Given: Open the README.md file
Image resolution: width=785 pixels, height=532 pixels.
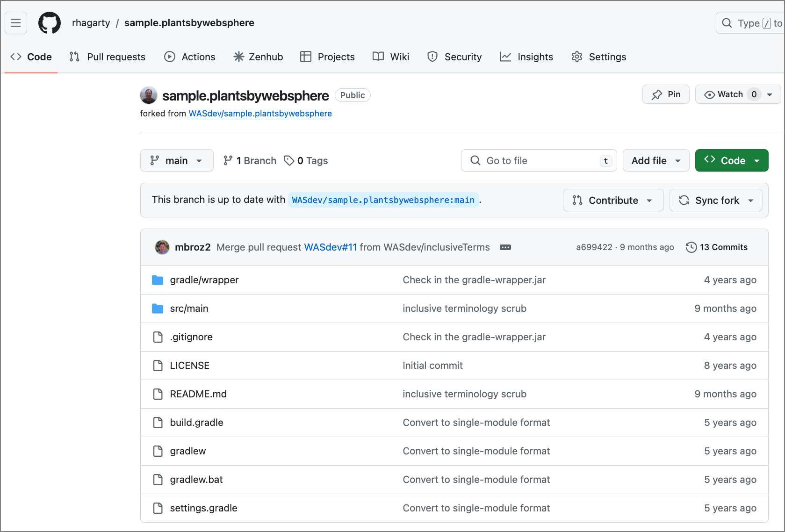Looking at the screenshot, I should click(198, 394).
